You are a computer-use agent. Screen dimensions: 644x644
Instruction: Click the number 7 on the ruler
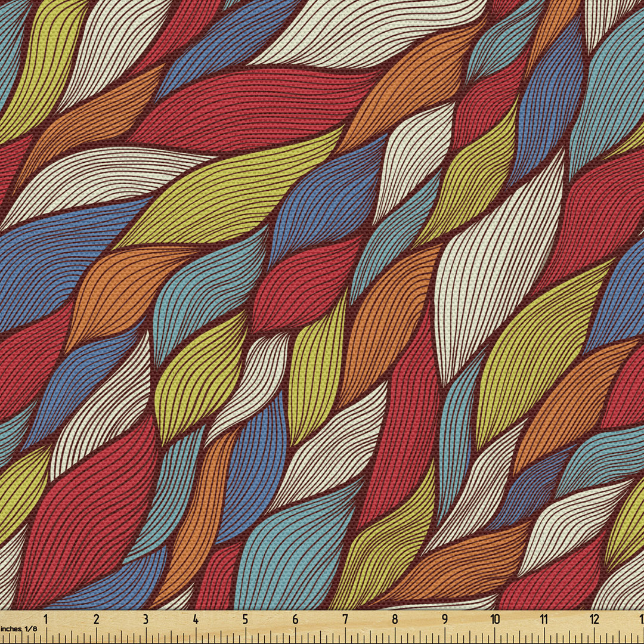pyautogui.click(x=345, y=620)
